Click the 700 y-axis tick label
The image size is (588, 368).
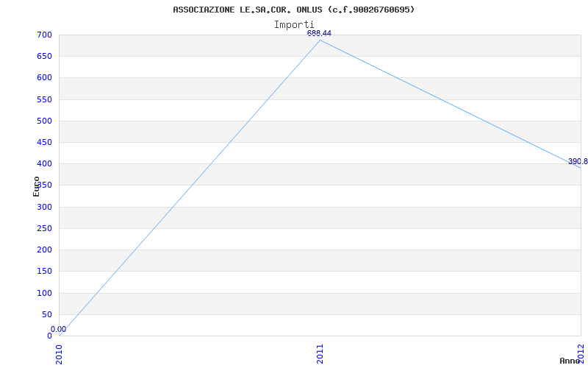click(44, 35)
